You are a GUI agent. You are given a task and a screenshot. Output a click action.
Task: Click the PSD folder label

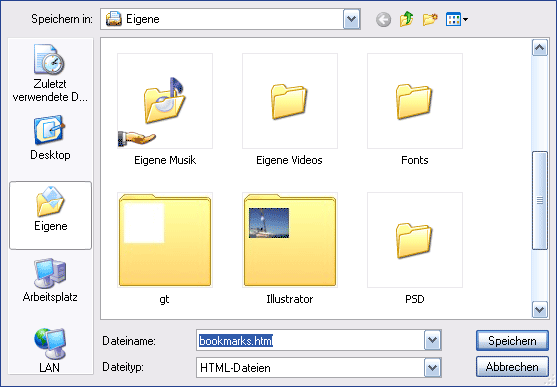415,299
